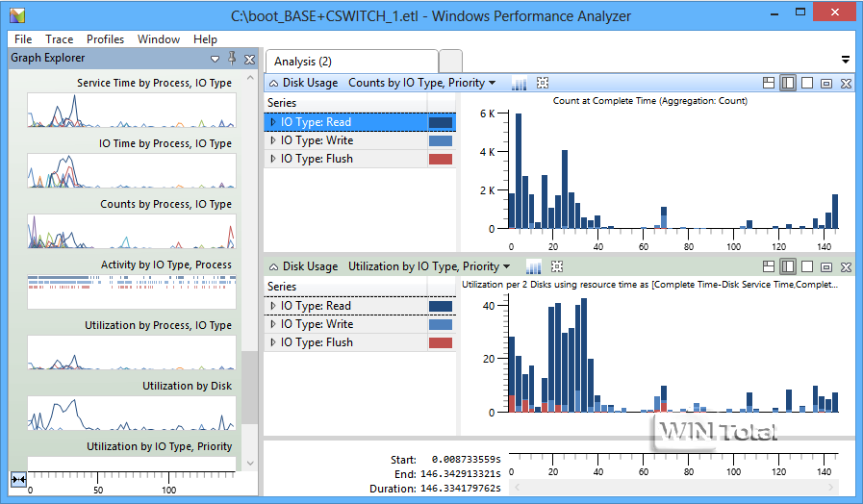The width and height of the screenshot is (863, 504).
Task: Expand IO Type: Flush in Utilization series
Action: [273, 342]
